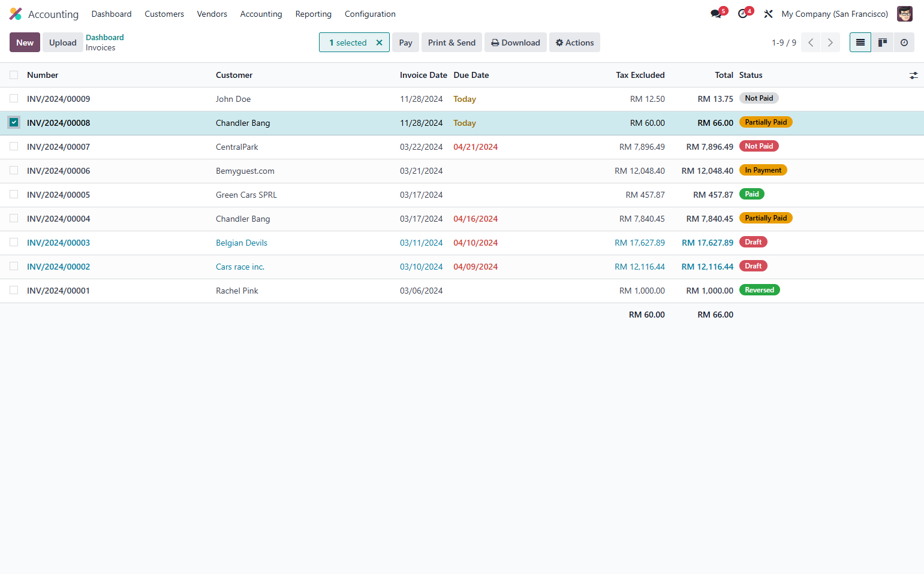Go to previous page of records

tap(811, 43)
